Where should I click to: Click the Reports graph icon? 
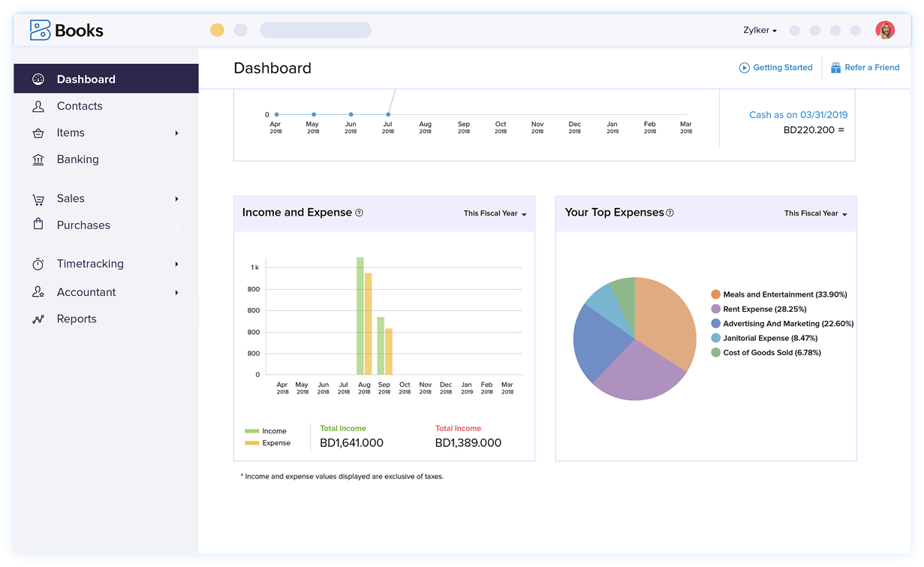(38, 319)
